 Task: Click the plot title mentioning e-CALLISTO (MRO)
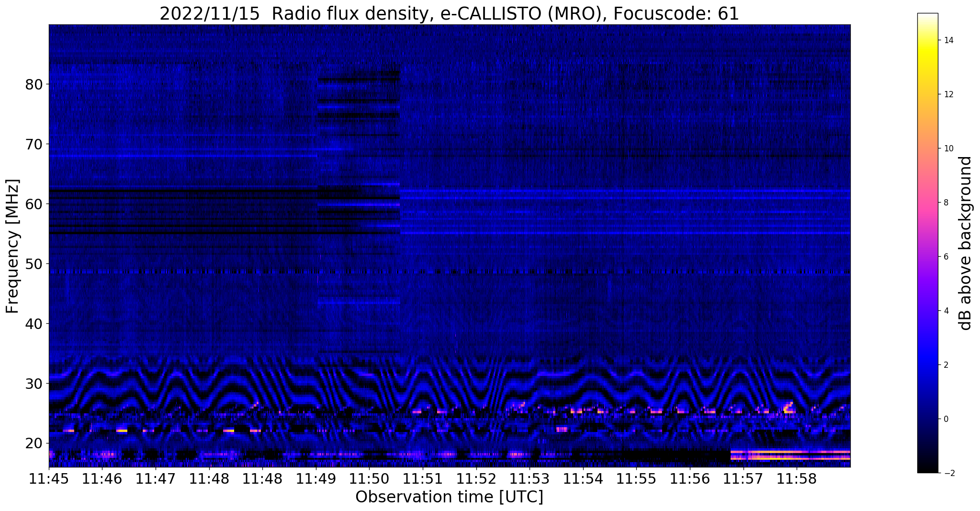pyautogui.click(x=449, y=13)
